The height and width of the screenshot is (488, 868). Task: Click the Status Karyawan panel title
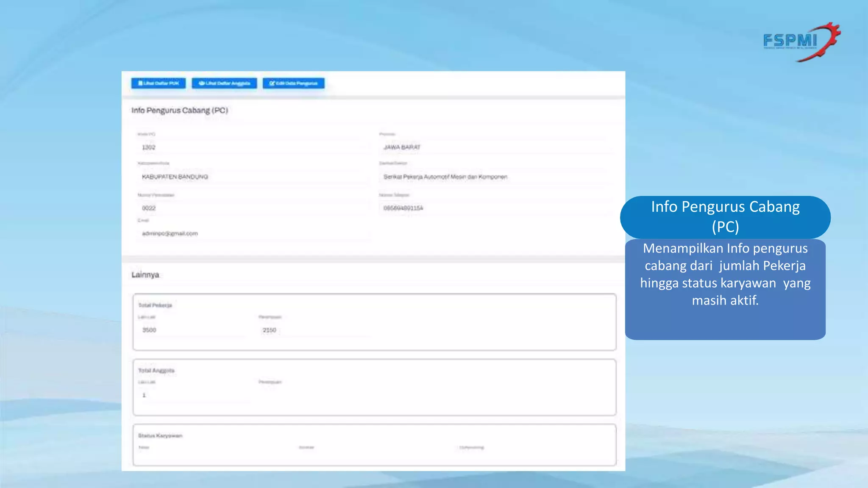[x=160, y=435]
